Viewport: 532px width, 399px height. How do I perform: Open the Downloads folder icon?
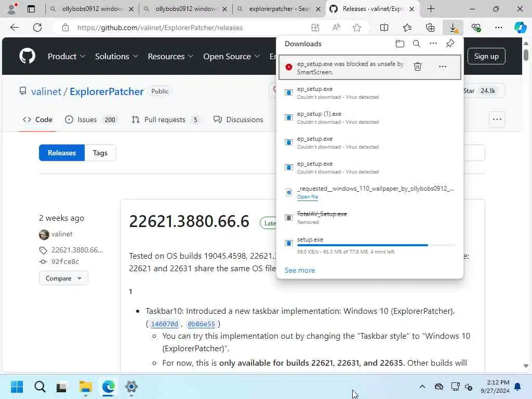click(400, 44)
